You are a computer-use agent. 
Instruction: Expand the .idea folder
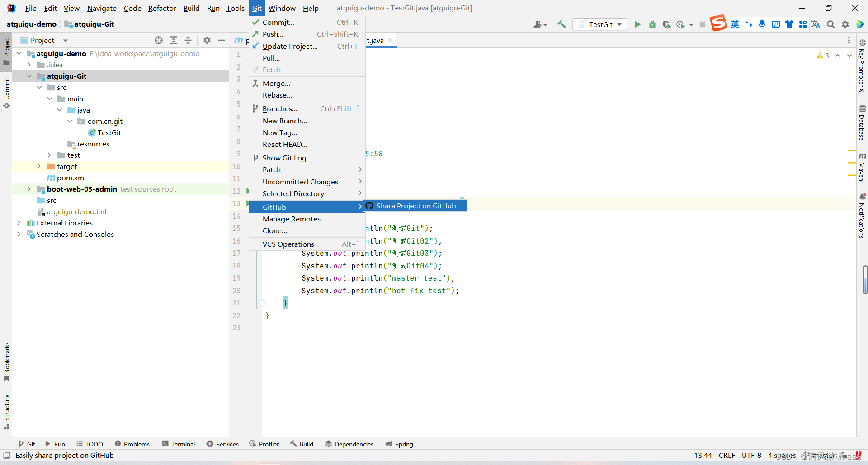pos(29,65)
